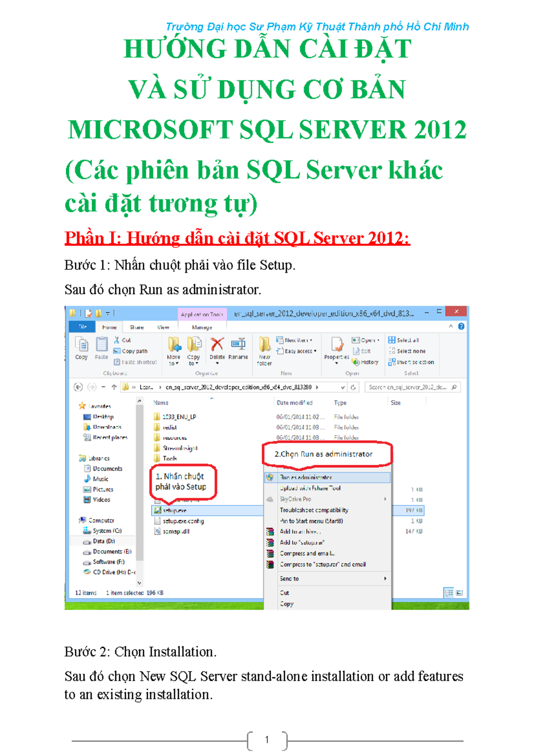Click Cut in the ribbon Clipboard group

click(x=122, y=340)
